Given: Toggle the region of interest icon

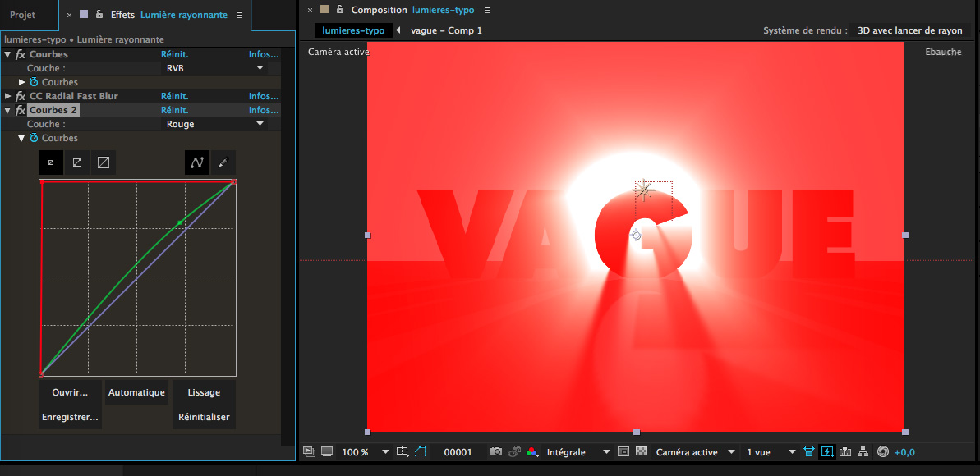Looking at the screenshot, I should pyautogui.click(x=623, y=451).
